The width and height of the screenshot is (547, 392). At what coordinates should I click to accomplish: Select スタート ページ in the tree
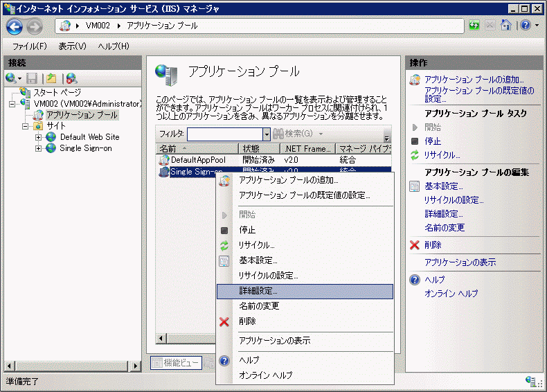57,93
